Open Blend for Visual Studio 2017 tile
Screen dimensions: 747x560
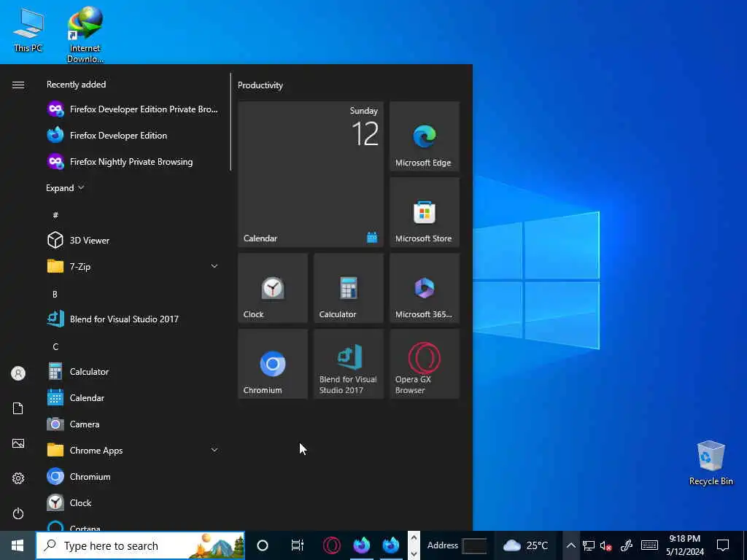pos(349,364)
